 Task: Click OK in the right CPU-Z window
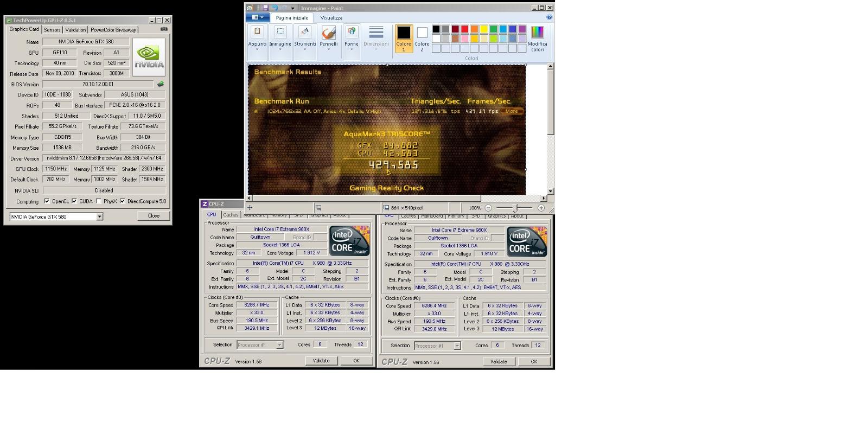point(534,361)
